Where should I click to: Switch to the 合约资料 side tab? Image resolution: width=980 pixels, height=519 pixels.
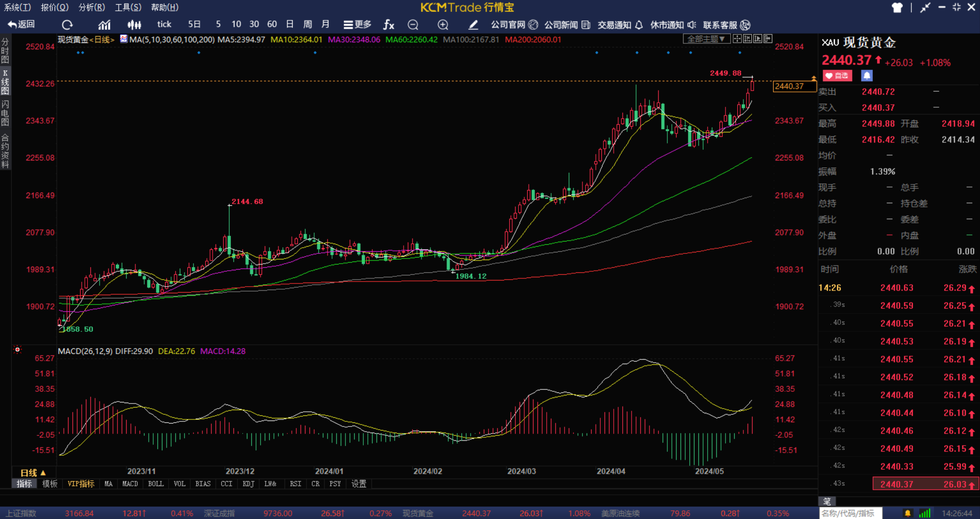[5, 151]
